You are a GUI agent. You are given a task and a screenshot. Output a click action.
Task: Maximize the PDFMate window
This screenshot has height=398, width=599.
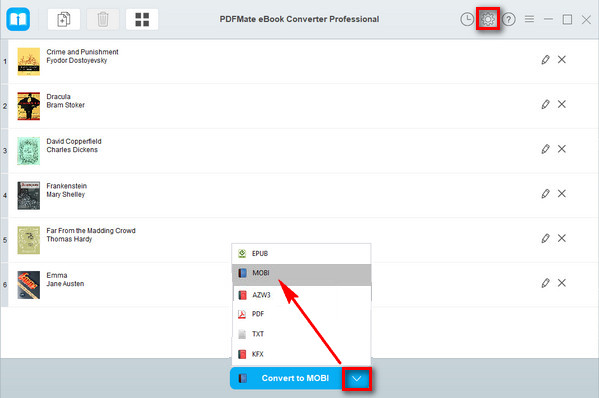567,19
